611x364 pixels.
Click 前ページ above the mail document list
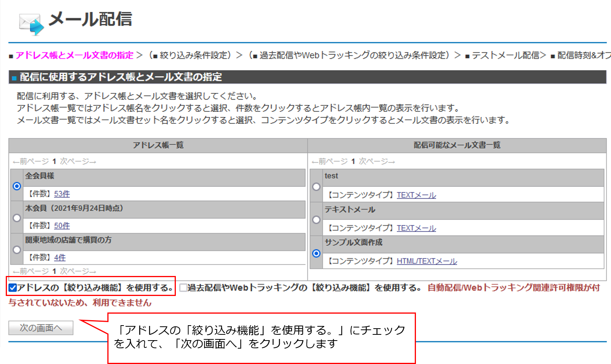330,161
